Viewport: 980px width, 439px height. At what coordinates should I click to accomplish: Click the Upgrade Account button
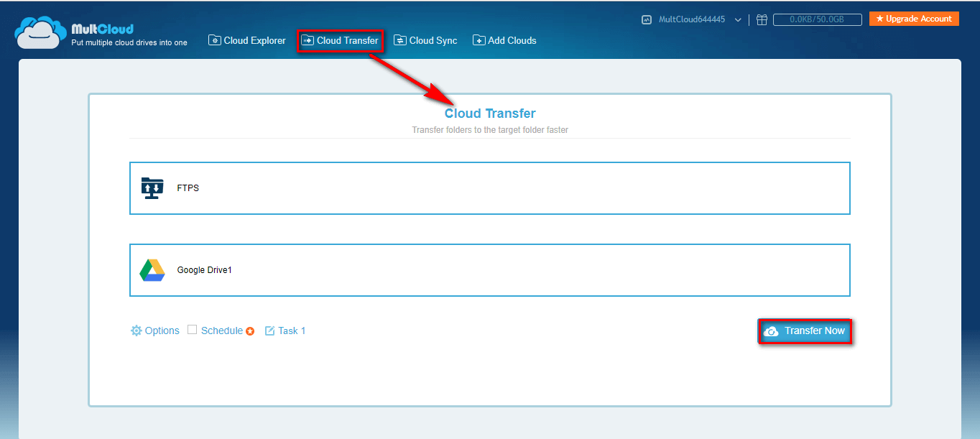tap(914, 19)
